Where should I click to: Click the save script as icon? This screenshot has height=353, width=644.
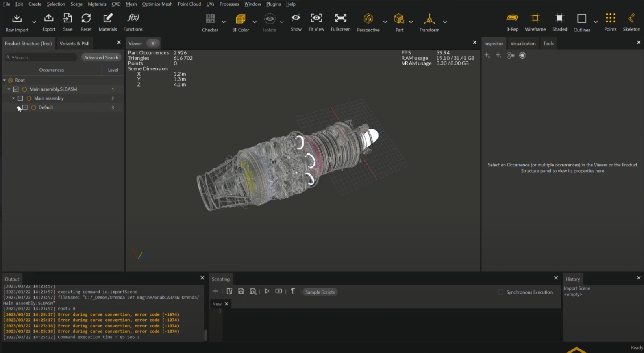pyautogui.click(x=253, y=291)
